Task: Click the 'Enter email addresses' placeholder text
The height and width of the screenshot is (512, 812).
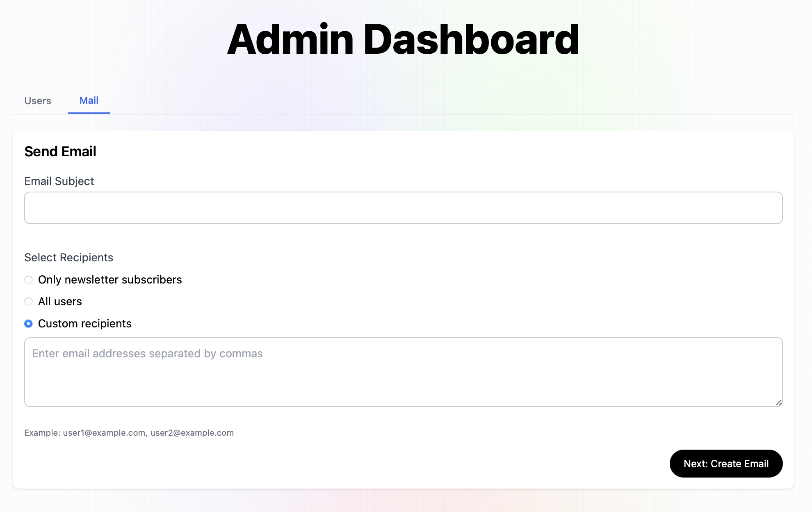Action: [x=147, y=354]
